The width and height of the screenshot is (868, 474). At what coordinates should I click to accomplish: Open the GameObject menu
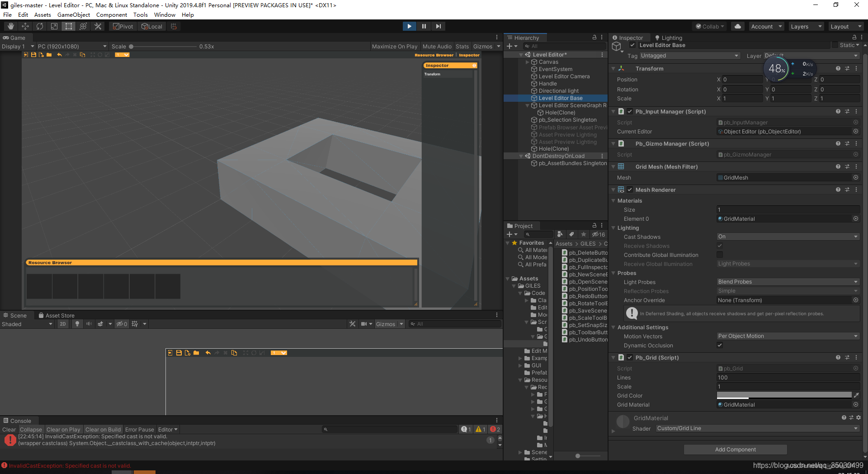73,14
